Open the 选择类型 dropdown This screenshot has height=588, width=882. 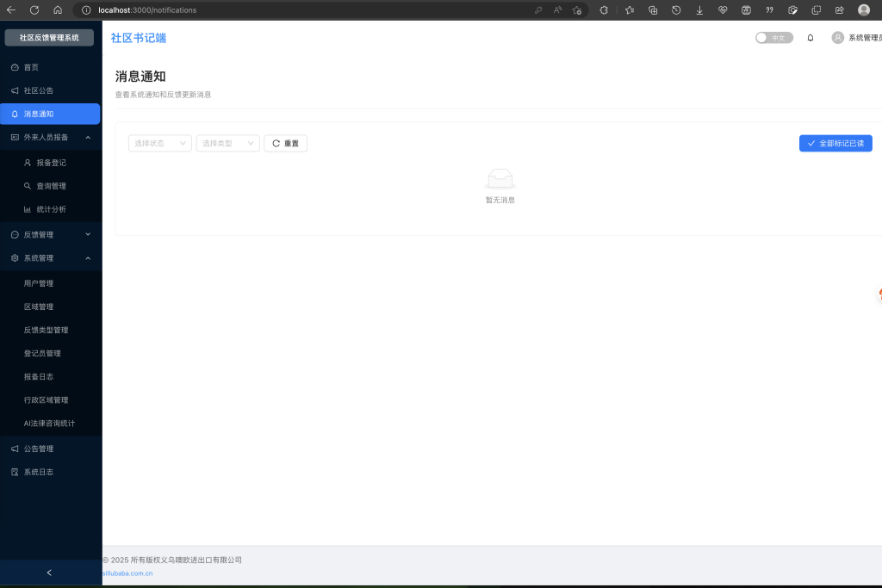coord(227,144)
